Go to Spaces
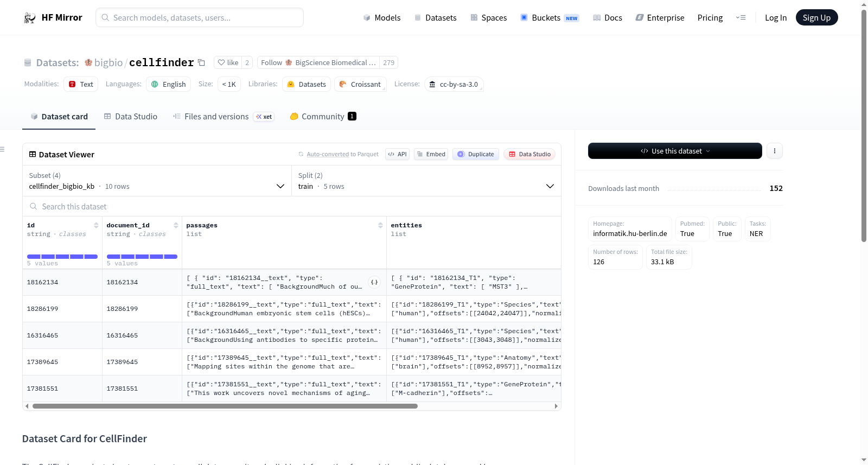The image size is (868, 465). pos(489,18)
